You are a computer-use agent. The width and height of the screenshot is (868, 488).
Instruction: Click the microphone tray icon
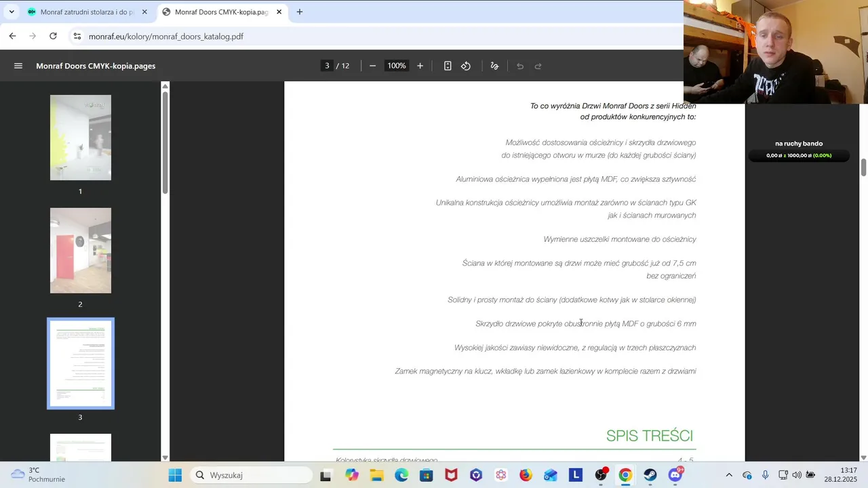(x=765, y=475)
